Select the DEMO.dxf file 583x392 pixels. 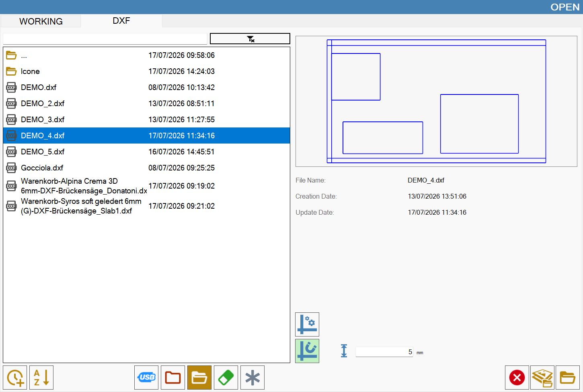146,87
